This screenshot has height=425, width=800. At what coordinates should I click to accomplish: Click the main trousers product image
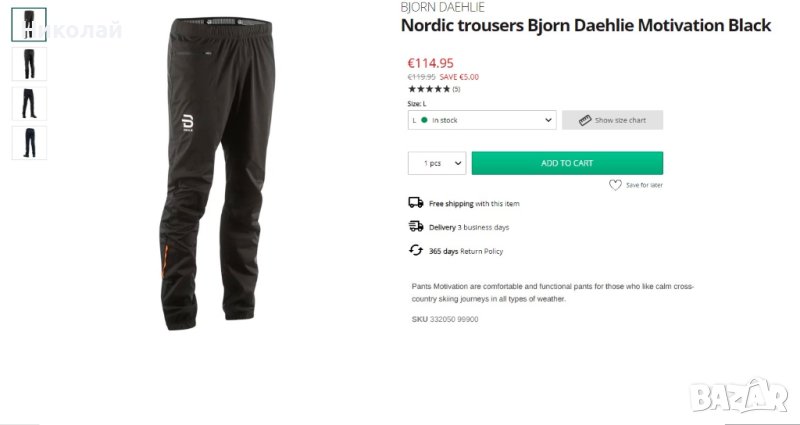[218, 173]
